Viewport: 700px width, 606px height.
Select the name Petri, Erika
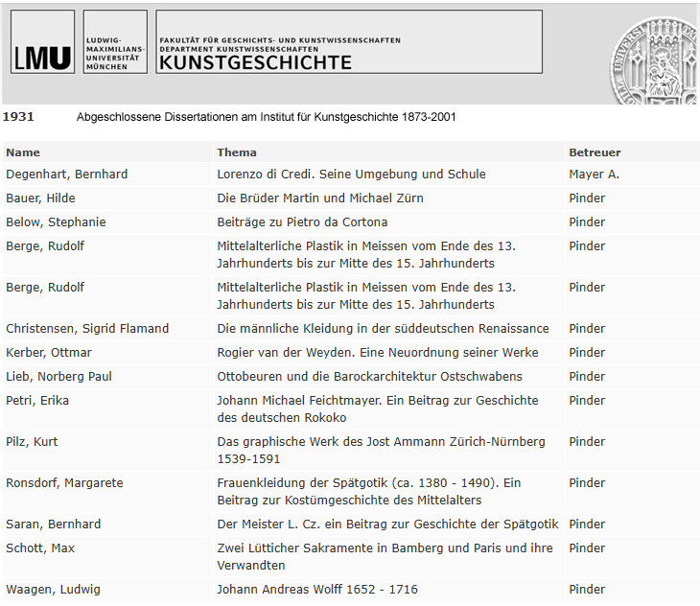coord(37,401)
